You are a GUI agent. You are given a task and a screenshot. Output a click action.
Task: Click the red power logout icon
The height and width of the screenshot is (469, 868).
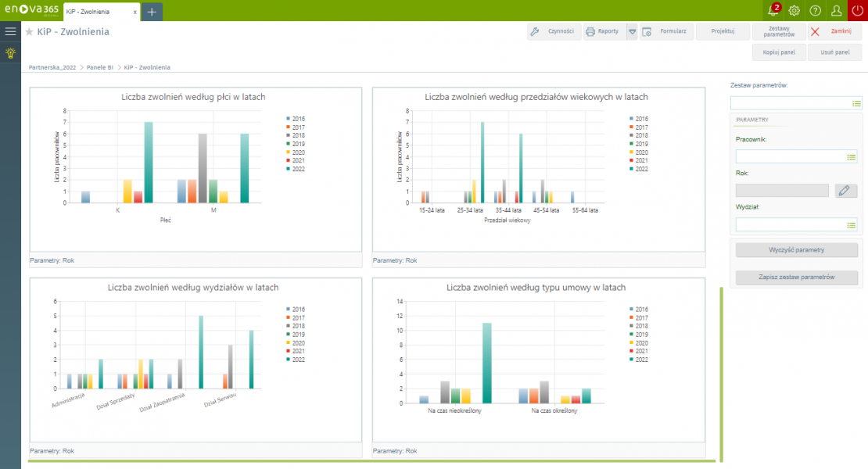tap(858, 10)
